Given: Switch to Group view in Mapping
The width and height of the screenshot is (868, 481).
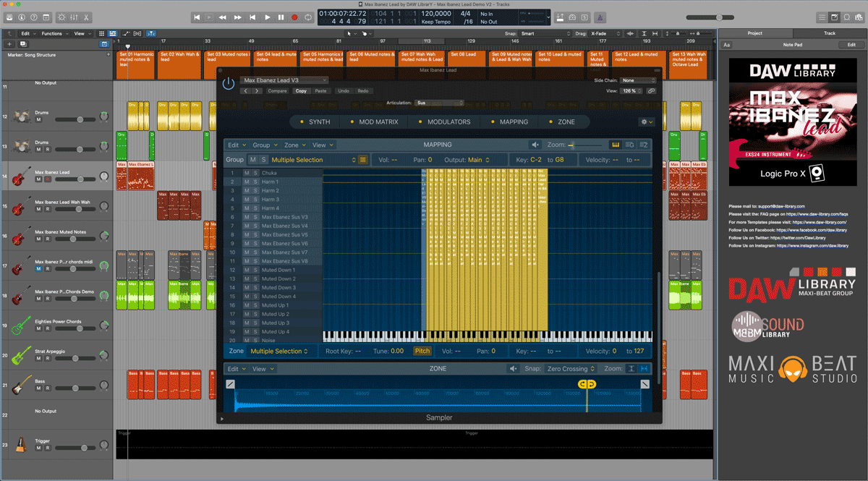Looking at the screenshot, I should coord(630,145).
